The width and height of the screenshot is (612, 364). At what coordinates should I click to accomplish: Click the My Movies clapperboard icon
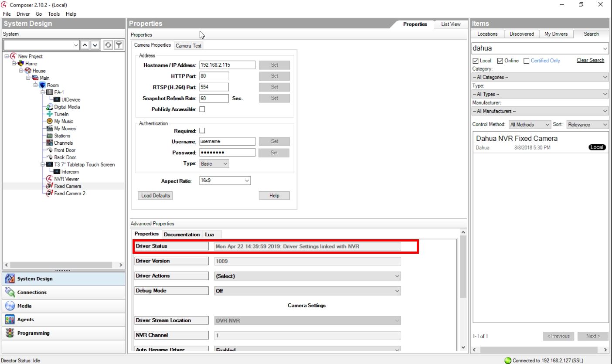coord(50,129)
